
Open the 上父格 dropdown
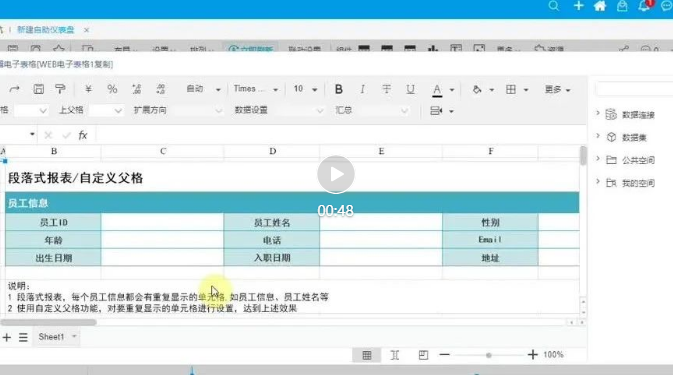click(106, 110)
